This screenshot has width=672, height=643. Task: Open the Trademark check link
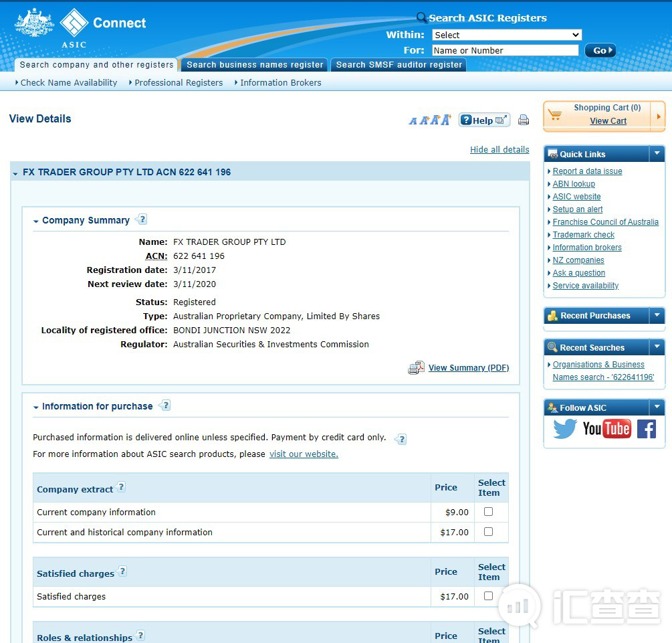point(583,235)
